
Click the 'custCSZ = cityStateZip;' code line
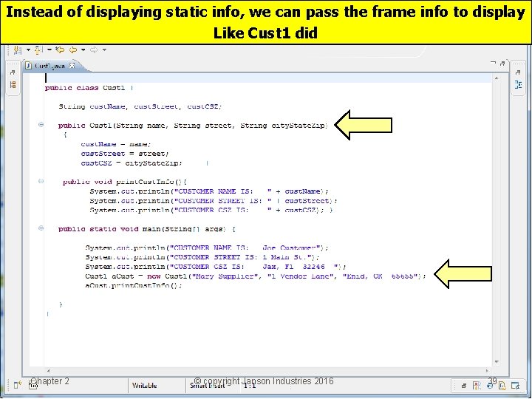click(132, 163)
